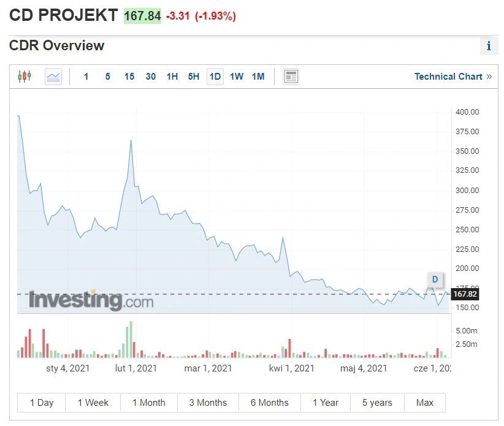Select the area chart type icon
This screenshot has height=426, width=504.
[x=53, y=77]
